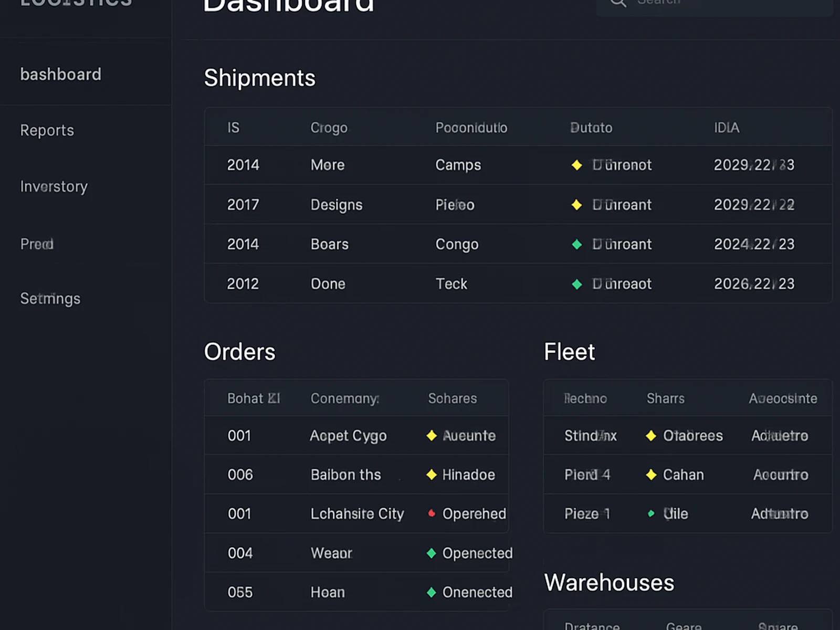
Task: Click the IDIA column header
Action: 726,128
